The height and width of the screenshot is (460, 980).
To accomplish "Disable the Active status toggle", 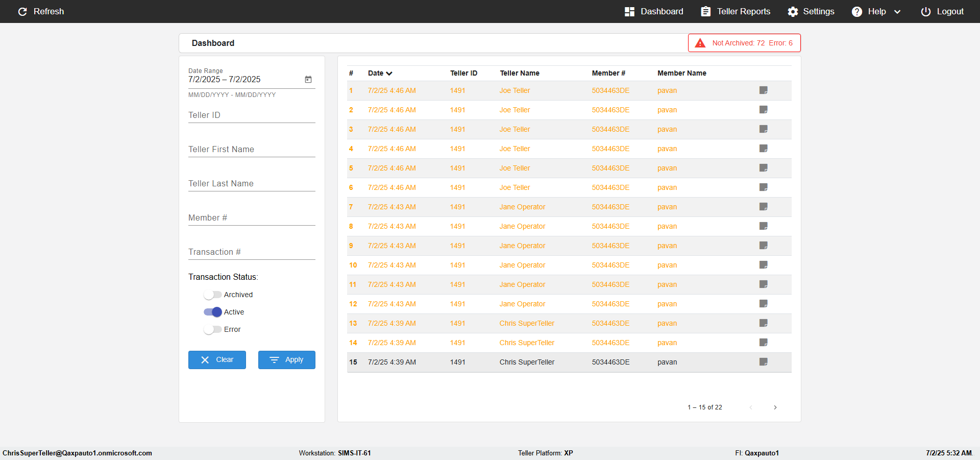I will click(212, 312).
